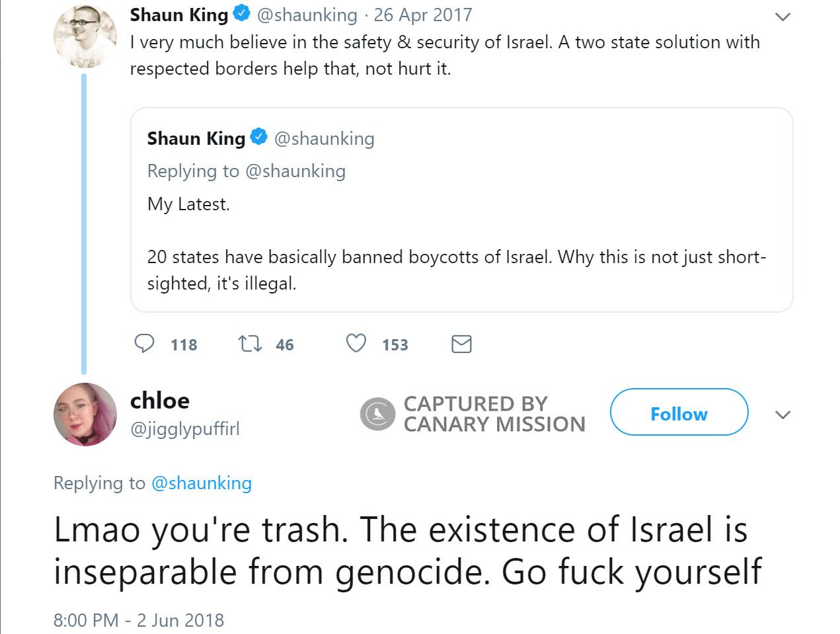Click the Canary Mission bird logo
840x634 pixels.
pos(377,415)
